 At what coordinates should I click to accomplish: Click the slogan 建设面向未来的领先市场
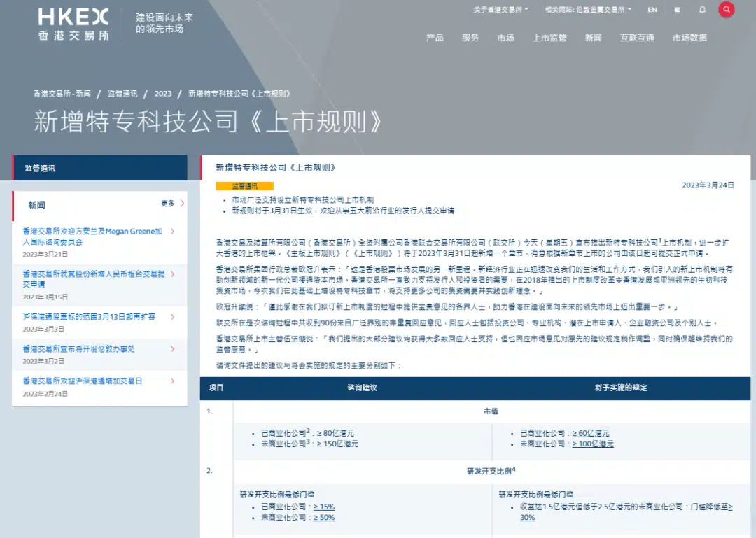click(x=164, y=23)
